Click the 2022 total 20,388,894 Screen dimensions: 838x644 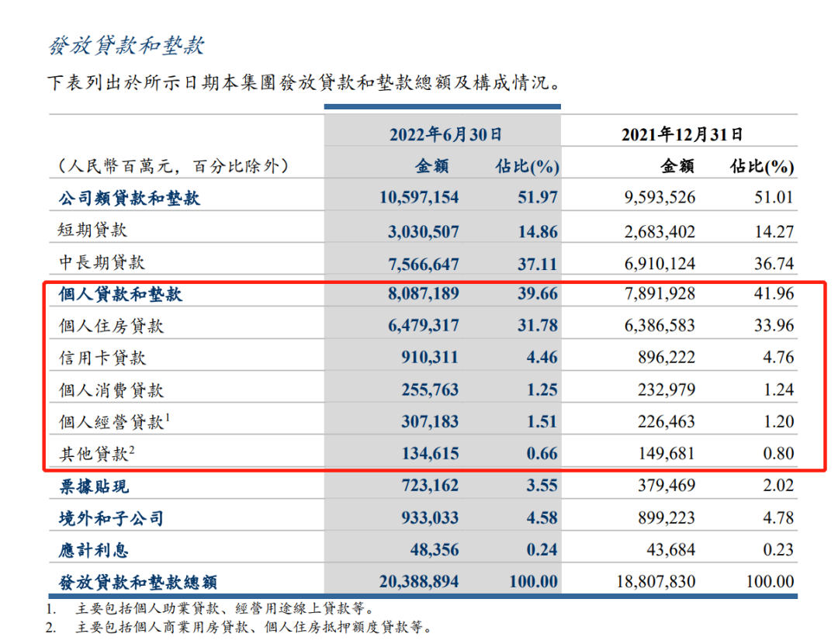coord(419,582)
